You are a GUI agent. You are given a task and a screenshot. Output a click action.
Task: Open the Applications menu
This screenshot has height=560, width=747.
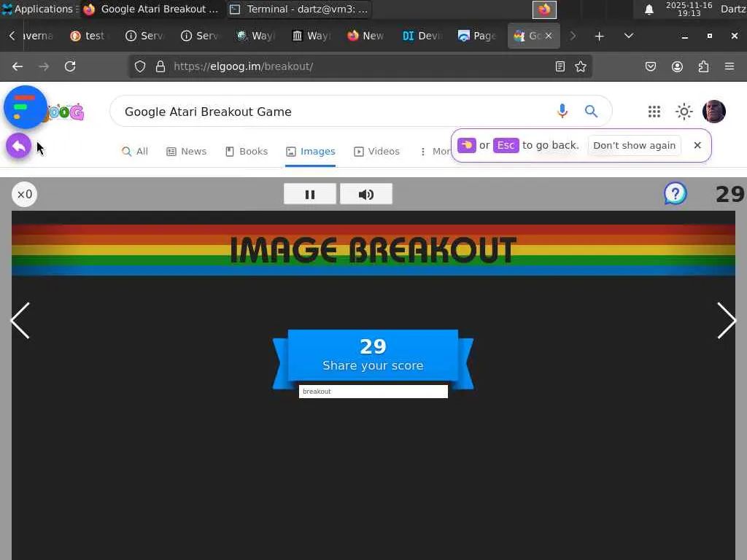[40, 9]
